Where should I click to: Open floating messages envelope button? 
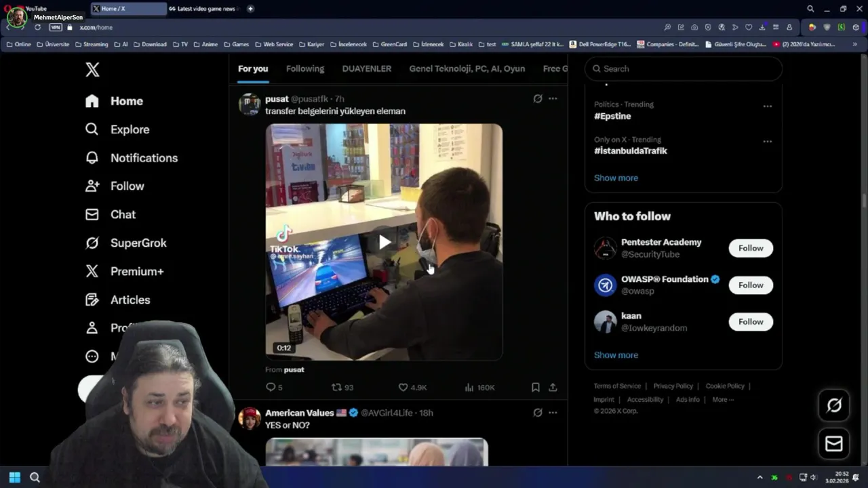tap(834, 444)
